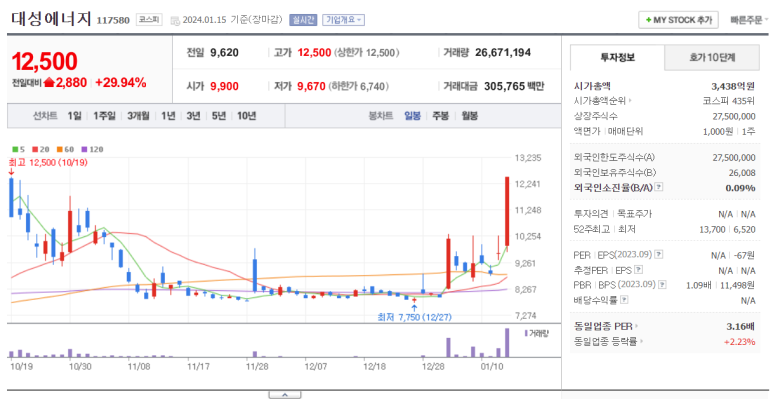The height and width of the screenshot is (399, 773).
Task: Switch to the 호가10단계 tab
Action: [712, 57]
